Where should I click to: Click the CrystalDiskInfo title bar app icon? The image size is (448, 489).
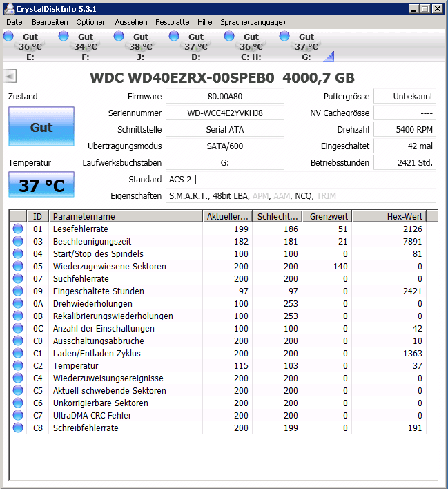tap(10, 9)
